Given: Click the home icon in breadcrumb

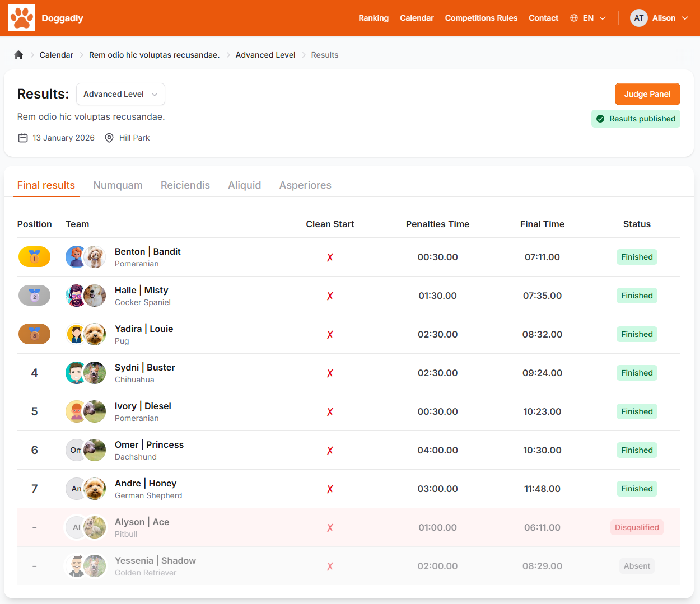Looking at the screenshot, I should 18,55.
